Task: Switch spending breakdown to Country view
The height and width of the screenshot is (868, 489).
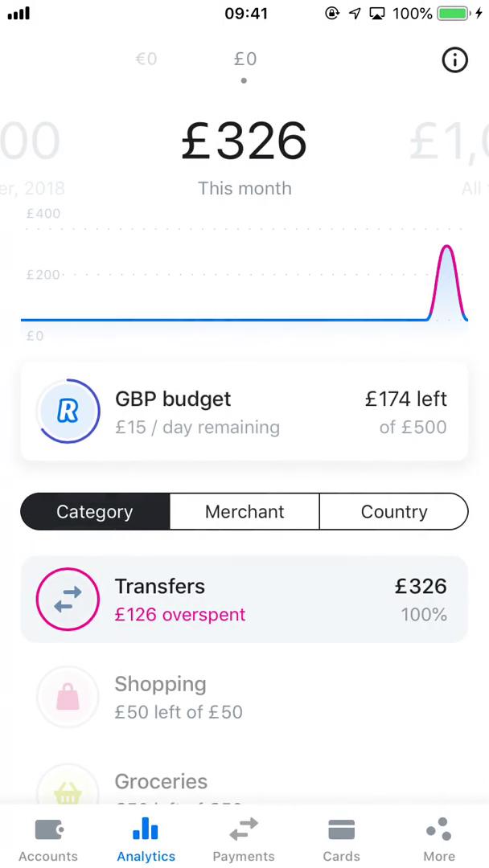Action: pos(394,511)
